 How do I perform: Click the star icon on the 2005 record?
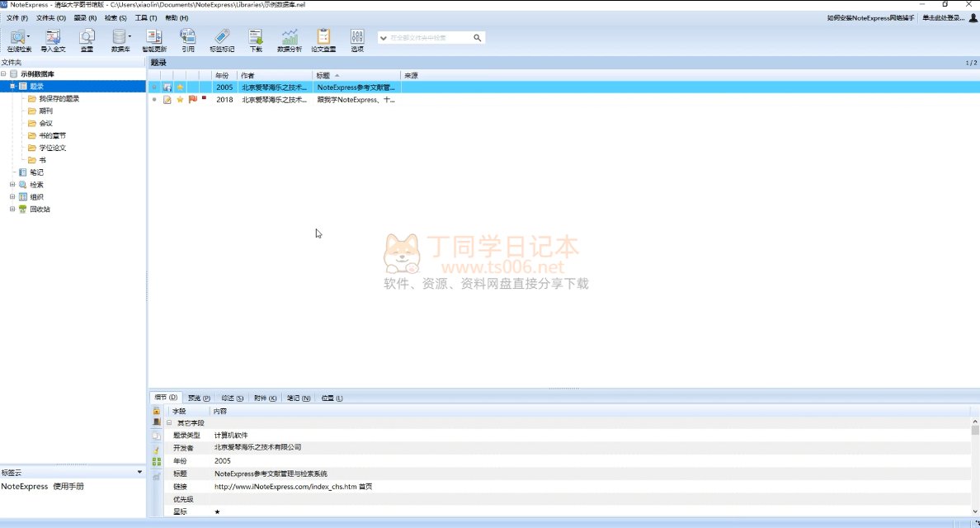click(x=180, y=87)
